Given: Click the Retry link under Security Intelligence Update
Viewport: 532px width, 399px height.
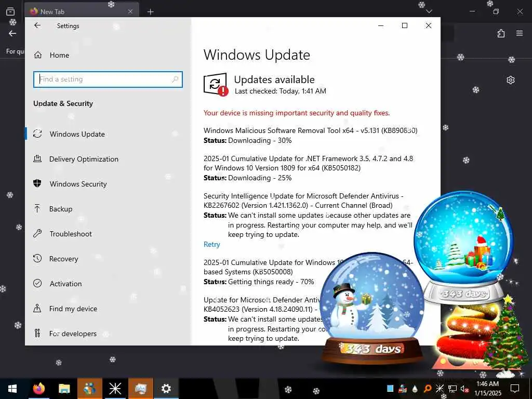Looking at the screenshot, I should tap(212, 244).
